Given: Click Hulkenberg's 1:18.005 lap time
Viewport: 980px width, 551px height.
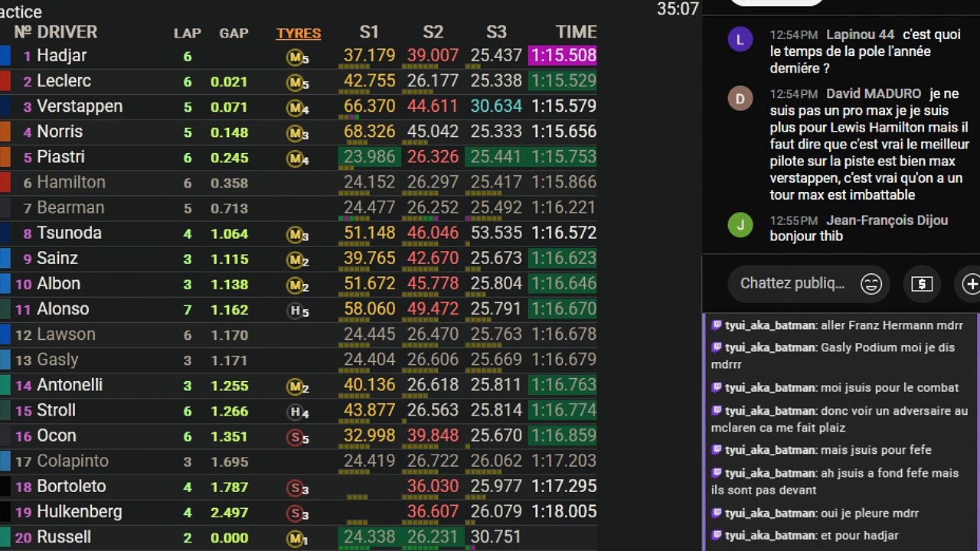Looking at the screenshot, I should click(563, 511).
